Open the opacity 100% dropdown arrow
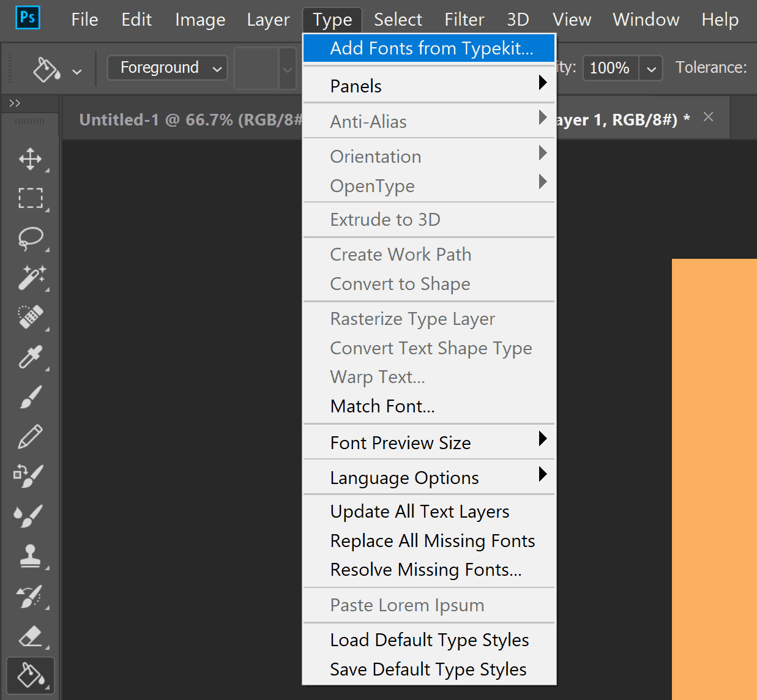 click(x=651, y=69)
